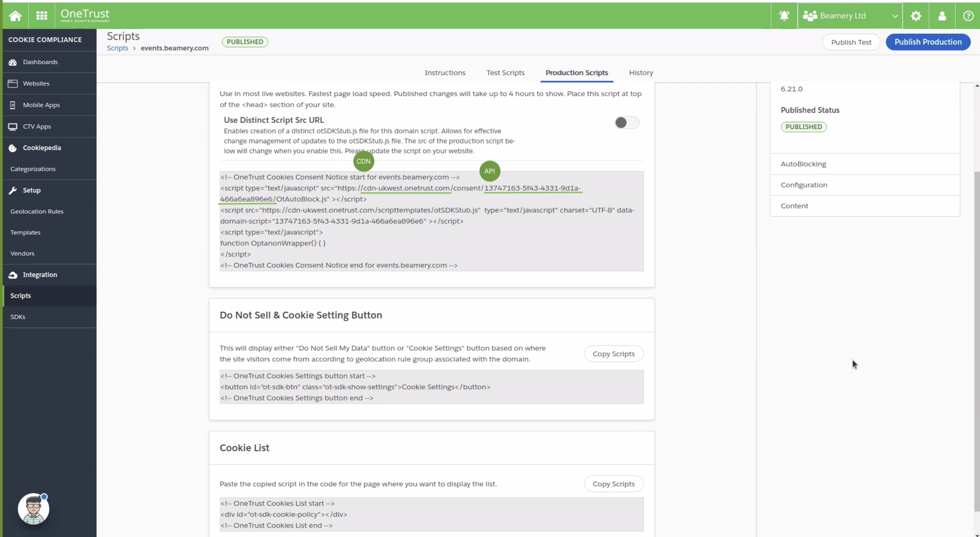Image resolution: width=980 pixels, height=537 pixels.
Task: Toggle Use Distinct Script Src URL switch
Action: pyautogui.click(x=626, y=123)
